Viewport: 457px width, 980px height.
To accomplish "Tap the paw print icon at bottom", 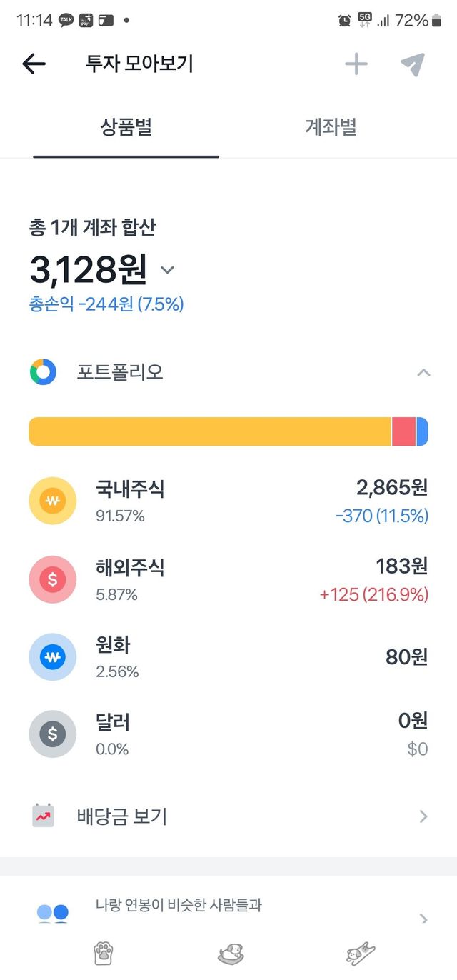I will point(104,954).
